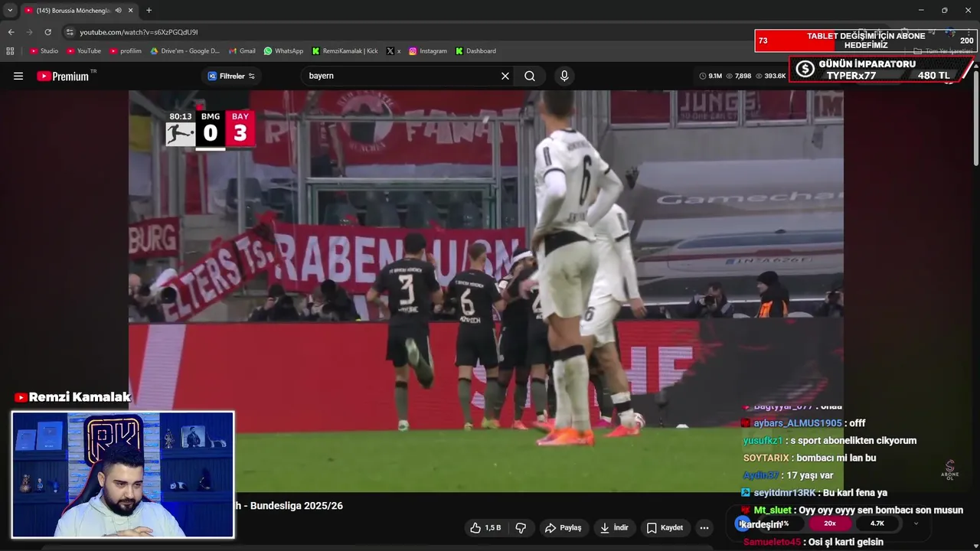
Task: Open the YouTube bookmark
Action: tap(83, 51)
